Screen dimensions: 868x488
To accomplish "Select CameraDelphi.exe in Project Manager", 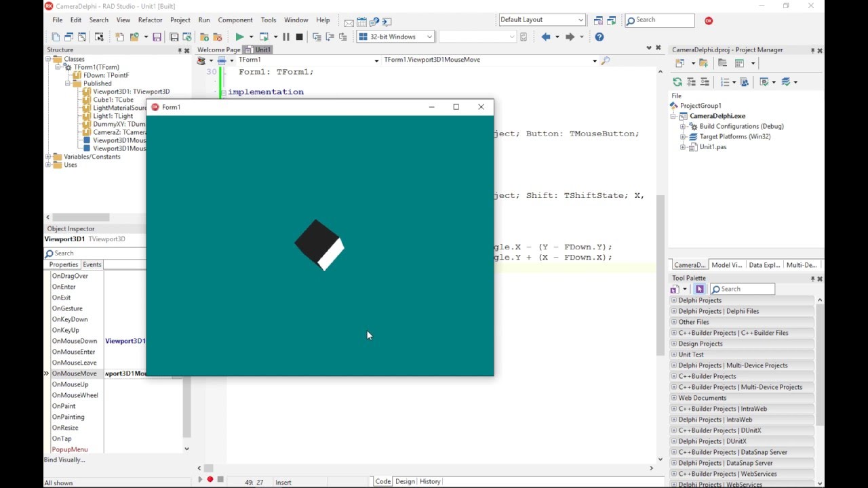I will [x=717, y=116].
